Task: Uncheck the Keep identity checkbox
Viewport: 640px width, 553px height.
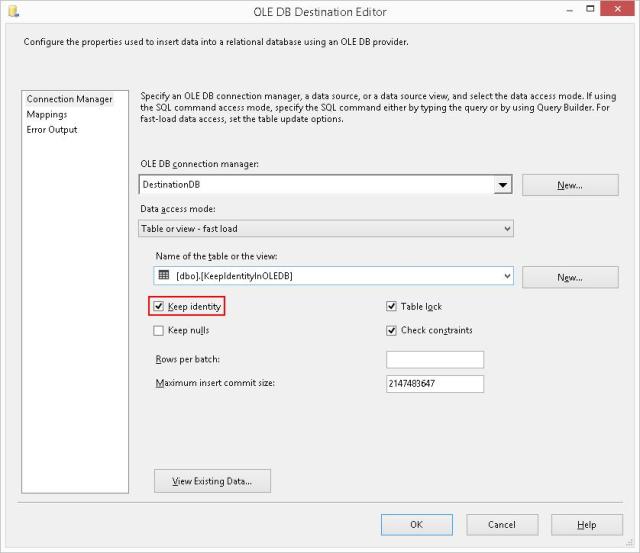Action: tap(159, 306)
